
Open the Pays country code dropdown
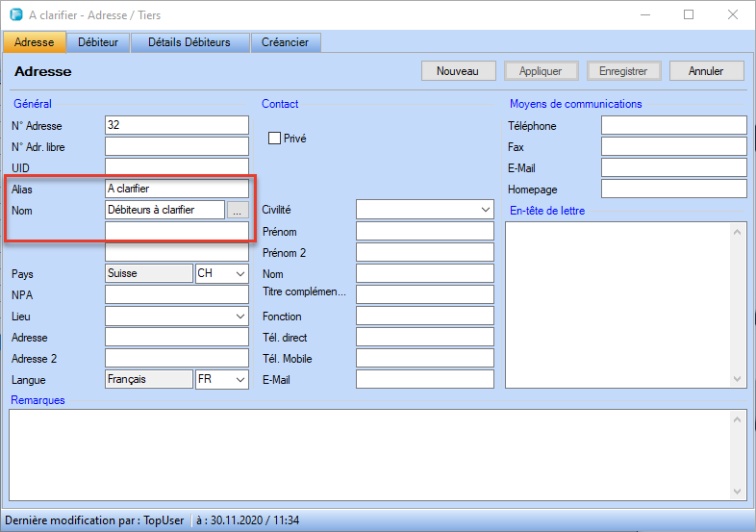tap(221, 274)
